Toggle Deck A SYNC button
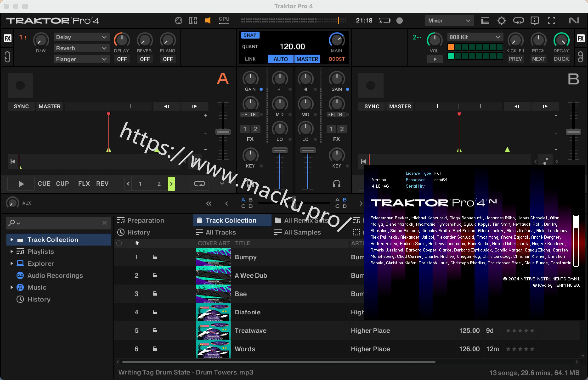This screenshot has width=588, height=380. point(21,106)
